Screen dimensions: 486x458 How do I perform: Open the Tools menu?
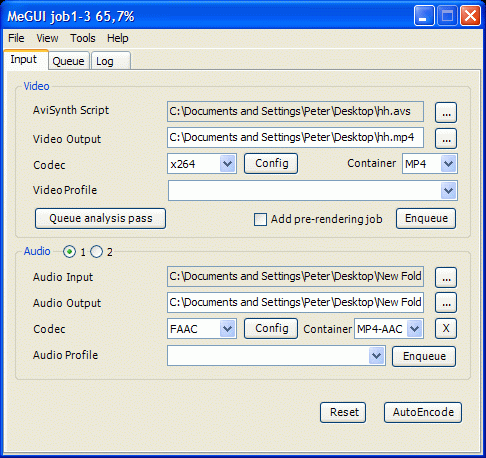[83, 38]
